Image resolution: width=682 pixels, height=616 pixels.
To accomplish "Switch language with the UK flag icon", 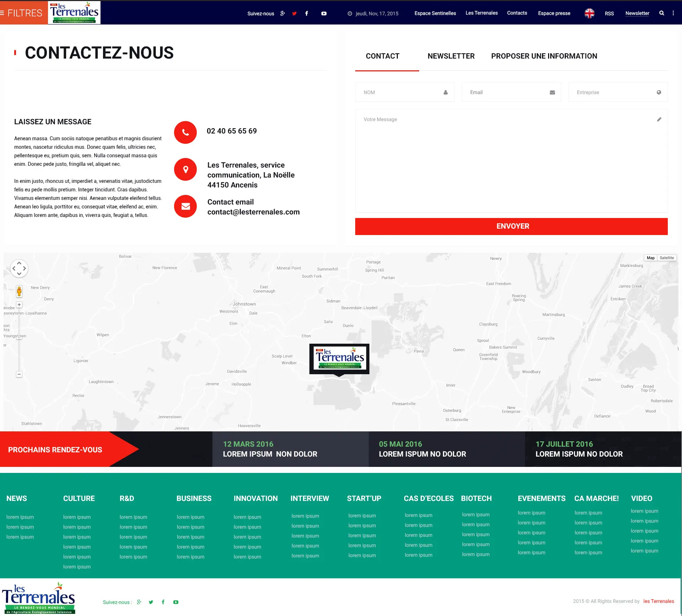I will point(589,13).
